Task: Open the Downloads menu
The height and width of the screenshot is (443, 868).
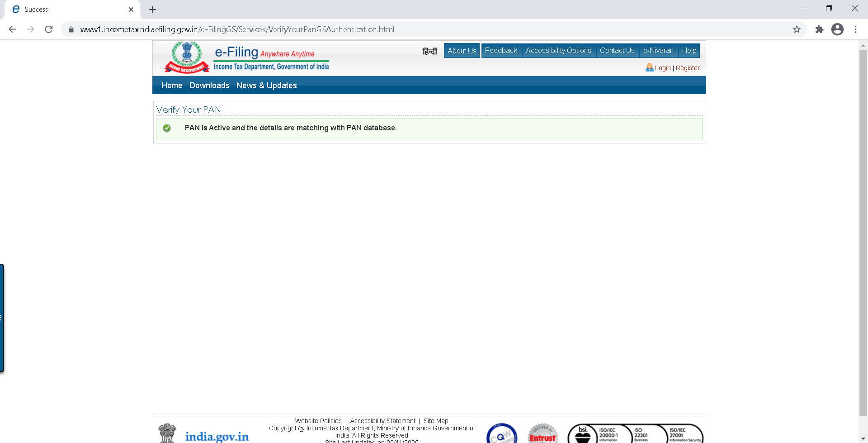Action: [x=209, y=86]
